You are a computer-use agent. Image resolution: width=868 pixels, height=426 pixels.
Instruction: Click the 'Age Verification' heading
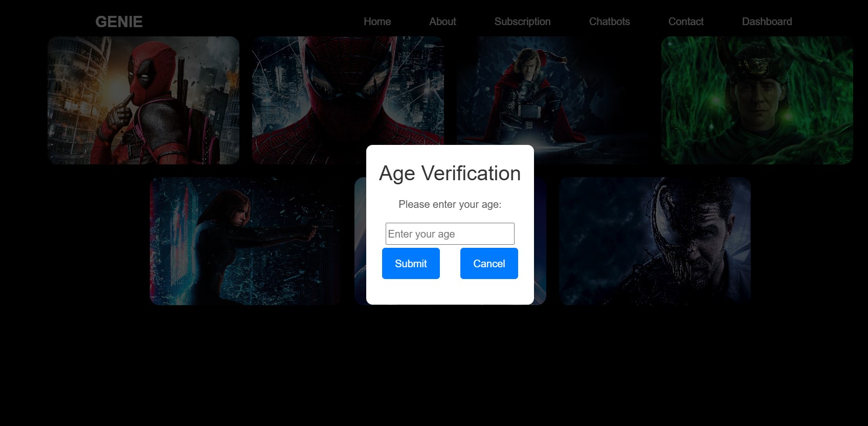[x=450, y=174]
